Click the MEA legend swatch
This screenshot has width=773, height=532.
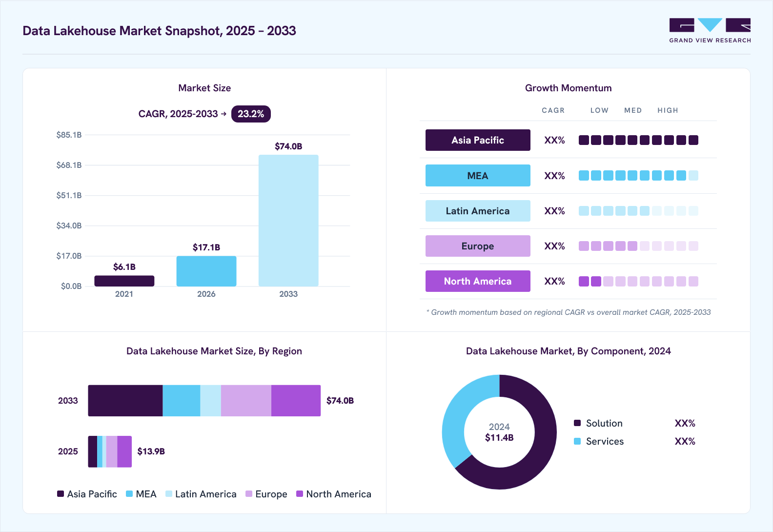pyautogui.click(x=129, y=494)
